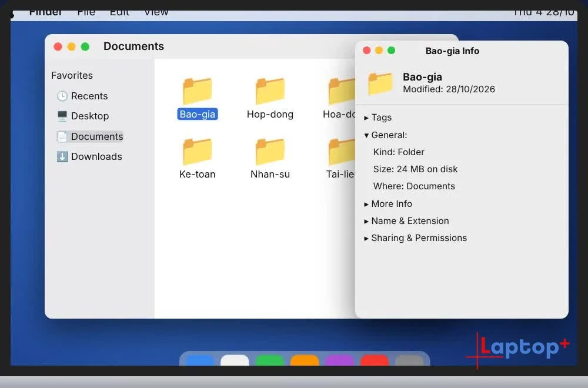Minimize the Documents Finder window
The height and width of the screenshot is (388, 588).
tap(71, 46)
